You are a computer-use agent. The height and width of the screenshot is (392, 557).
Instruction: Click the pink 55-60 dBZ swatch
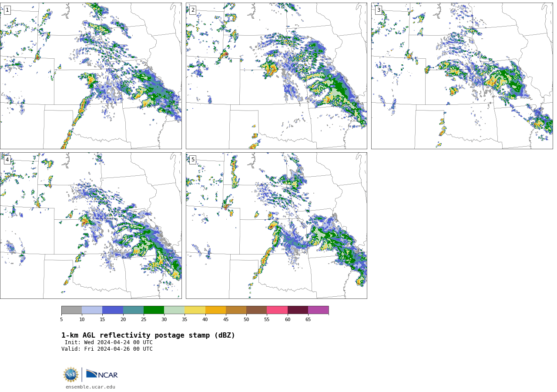click(277, 310)
